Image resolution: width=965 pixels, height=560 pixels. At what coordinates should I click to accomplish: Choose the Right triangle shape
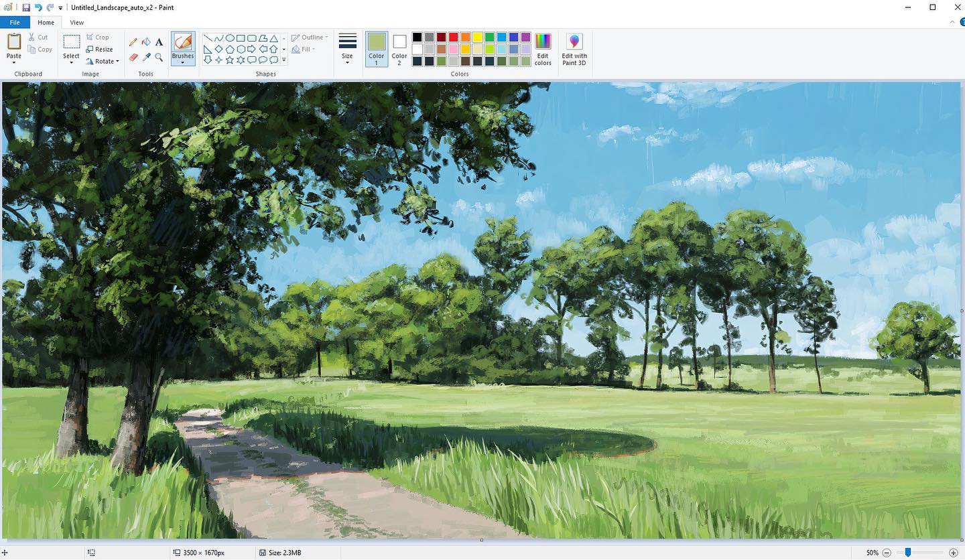point(208,49)
